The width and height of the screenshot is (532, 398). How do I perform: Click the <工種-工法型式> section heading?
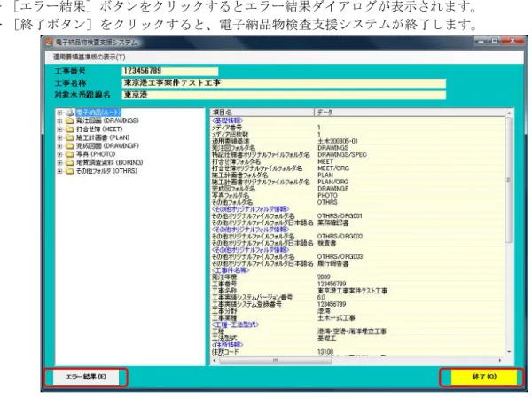coord(235,324)
